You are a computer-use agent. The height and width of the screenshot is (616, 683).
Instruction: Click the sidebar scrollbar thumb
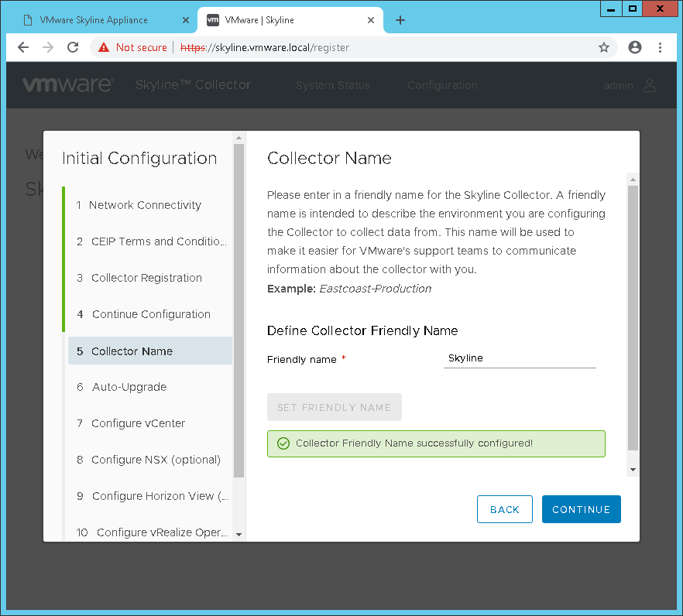click(239, 311)
